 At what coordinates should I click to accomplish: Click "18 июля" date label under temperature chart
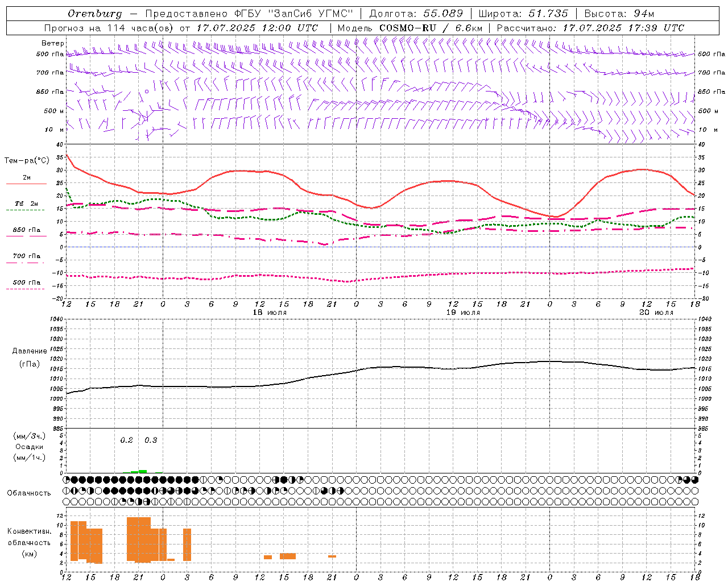(x=270, y=313)
